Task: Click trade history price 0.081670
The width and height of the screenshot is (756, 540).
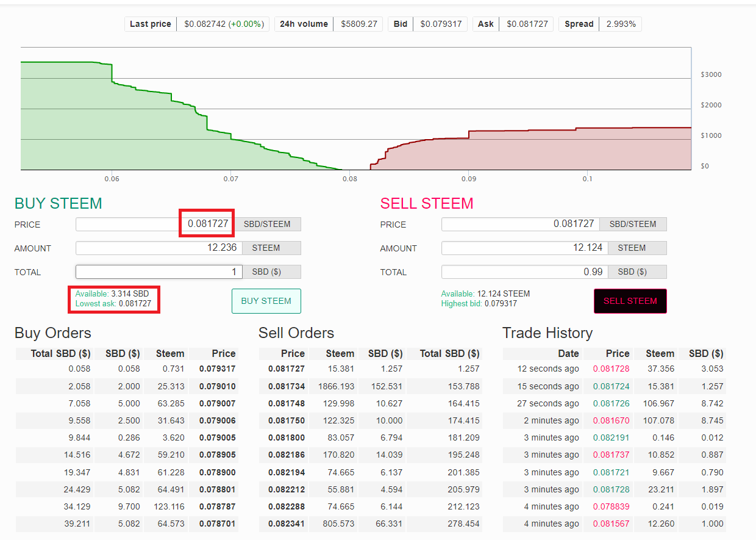Action: click(x=611, y=420)
